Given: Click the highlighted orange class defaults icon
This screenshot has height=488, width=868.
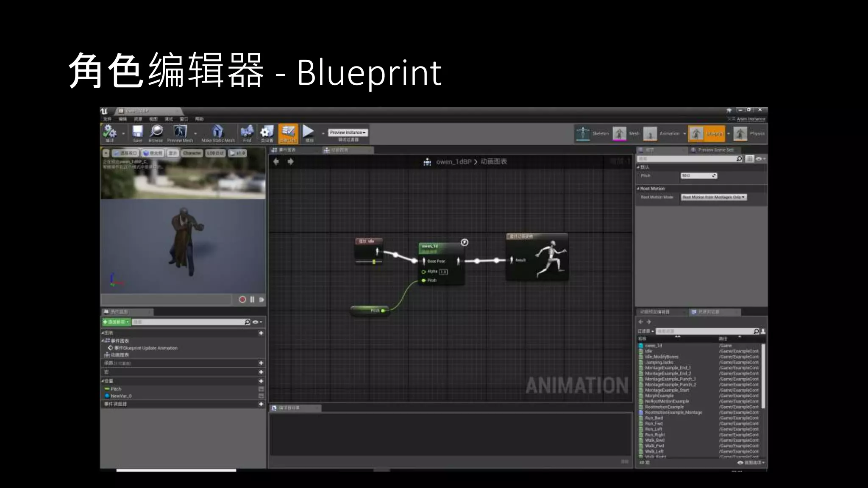Looking at the screenshot, I should click(x=288, y=133).
